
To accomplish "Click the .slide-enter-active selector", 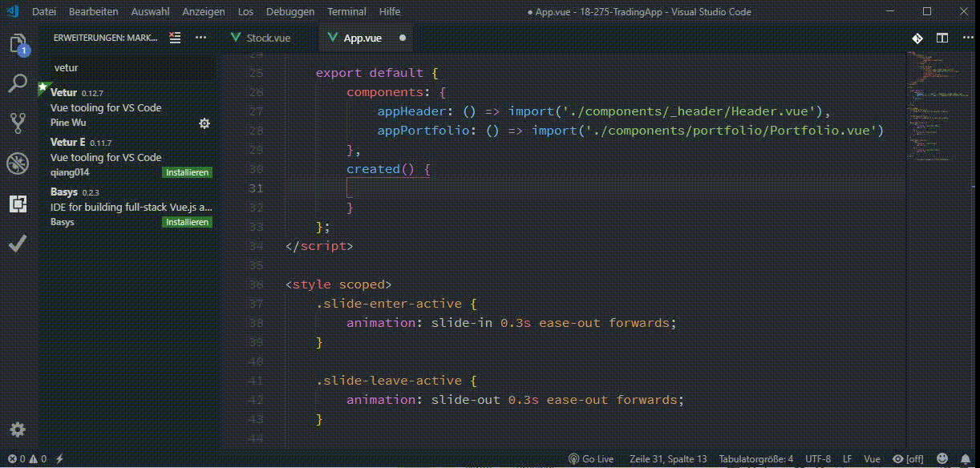I will point(388,304).
